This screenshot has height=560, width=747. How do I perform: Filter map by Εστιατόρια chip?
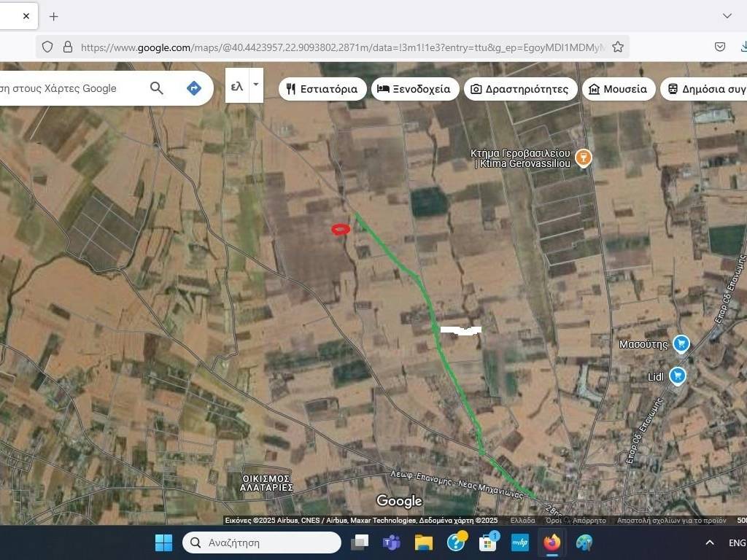[322, 89]
